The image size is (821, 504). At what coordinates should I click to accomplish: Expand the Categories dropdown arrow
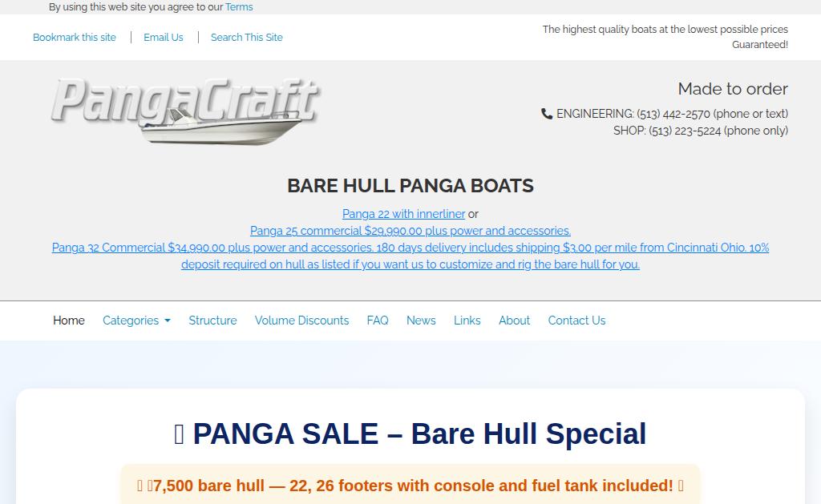[168, 321]
